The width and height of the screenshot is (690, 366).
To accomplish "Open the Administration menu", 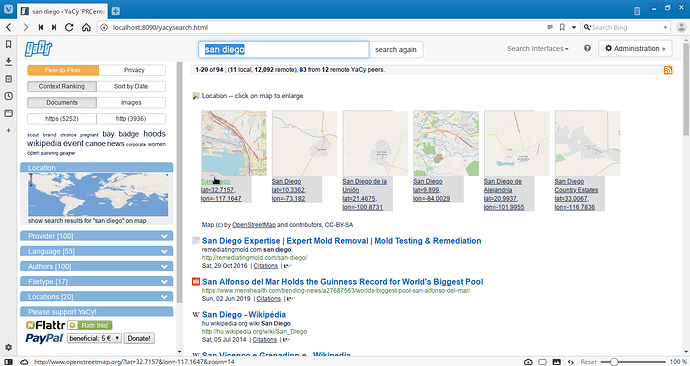I will [x=635, y=48].
